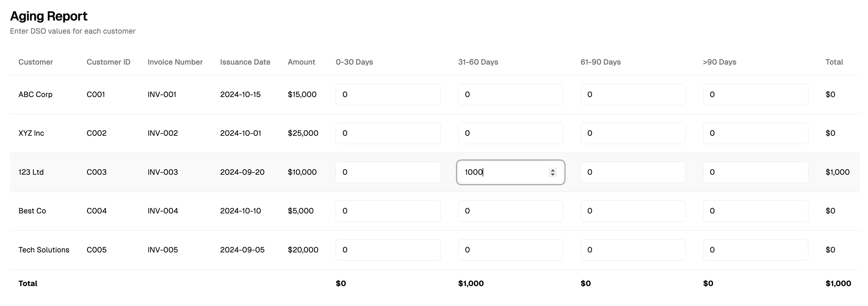Click invoice number INV-002
The width and height of the screenshot is (868, 306).
coord(163,133)
